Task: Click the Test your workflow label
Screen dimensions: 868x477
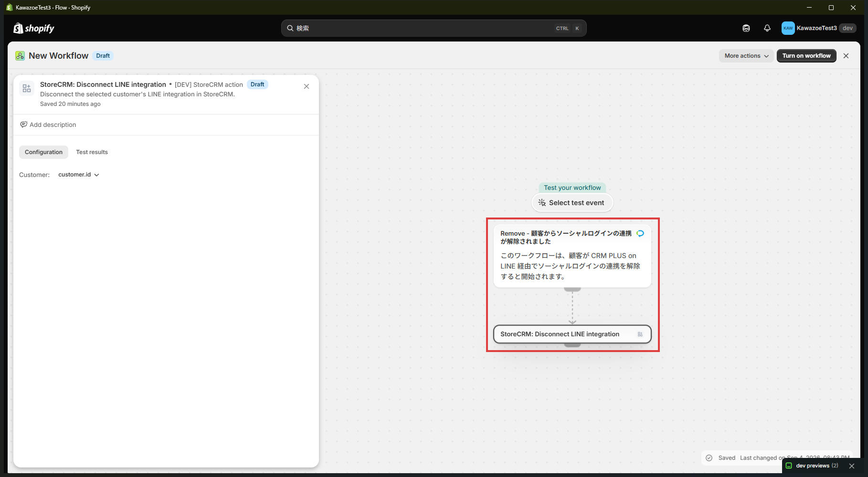Action: [x=572, y=188]
